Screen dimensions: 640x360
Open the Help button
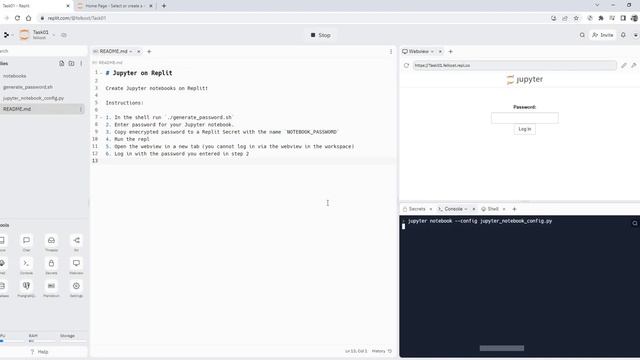pos(40,352)
